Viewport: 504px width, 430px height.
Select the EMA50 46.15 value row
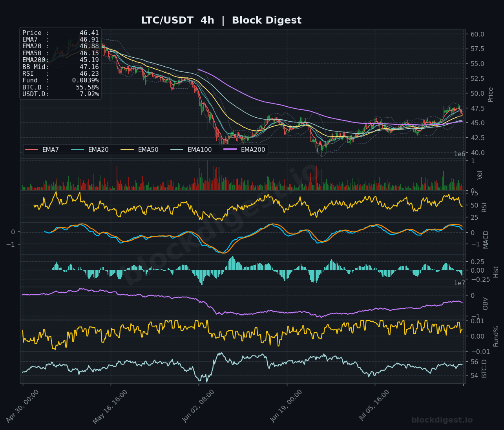(x=60, y=53)
